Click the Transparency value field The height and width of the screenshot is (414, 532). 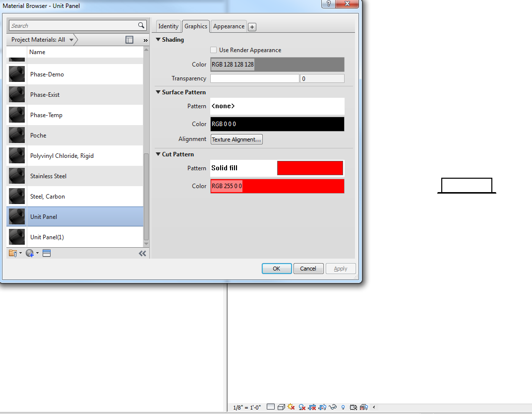322,78
